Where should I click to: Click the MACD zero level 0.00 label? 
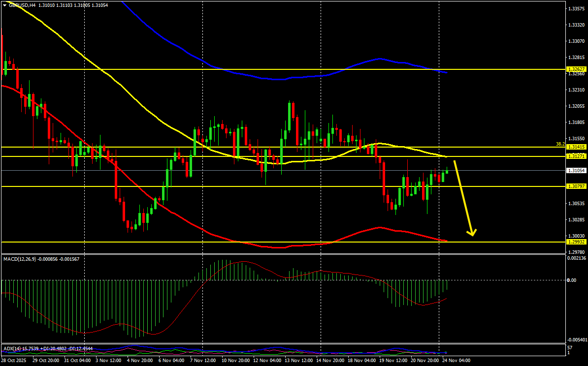(x=571, y=280)
